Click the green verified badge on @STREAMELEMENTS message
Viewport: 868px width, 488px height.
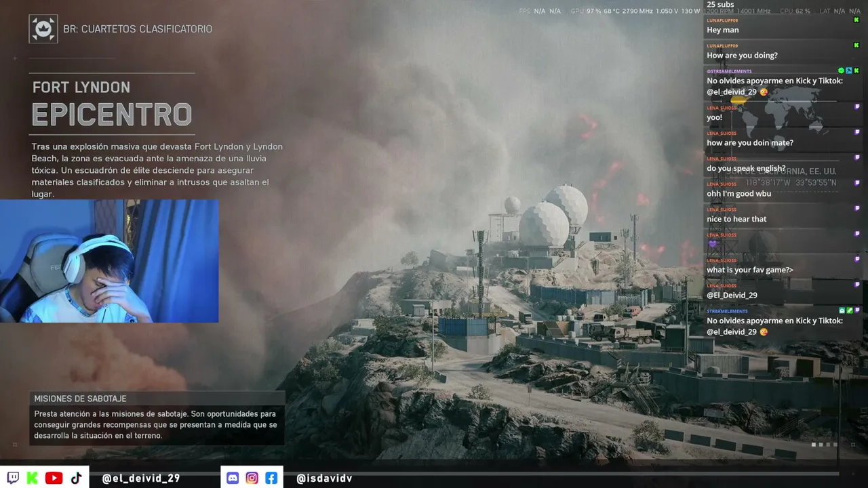(x=841, y=70)
